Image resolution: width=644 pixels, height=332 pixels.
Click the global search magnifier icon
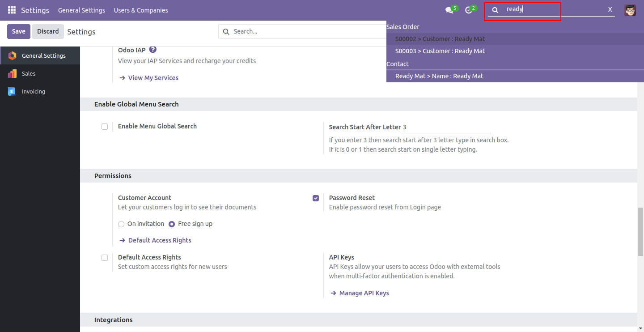[x=495, y=10]
